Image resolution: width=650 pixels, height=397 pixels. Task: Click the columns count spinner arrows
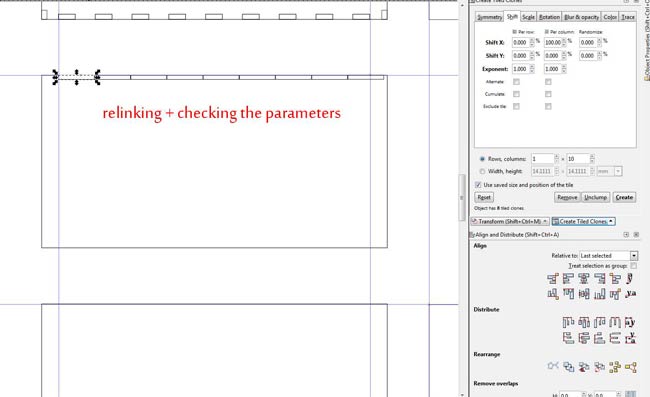[592, 159]
